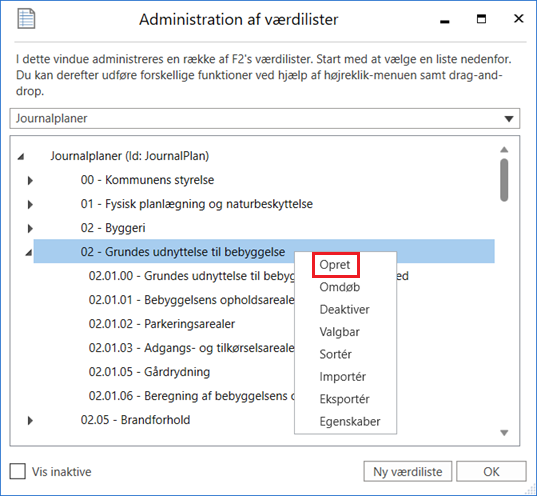
Task: Choose Opret in the context menu
Action: tap(335, 265)
